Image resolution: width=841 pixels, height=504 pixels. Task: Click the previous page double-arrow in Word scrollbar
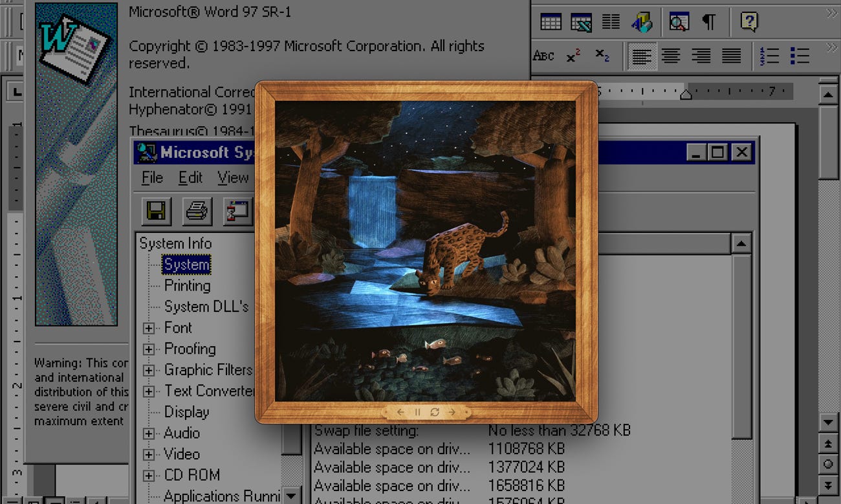(828, 444)
